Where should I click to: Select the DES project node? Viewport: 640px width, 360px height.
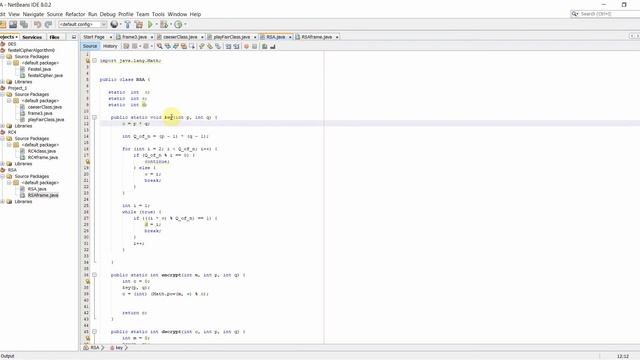tap(12, 44)
